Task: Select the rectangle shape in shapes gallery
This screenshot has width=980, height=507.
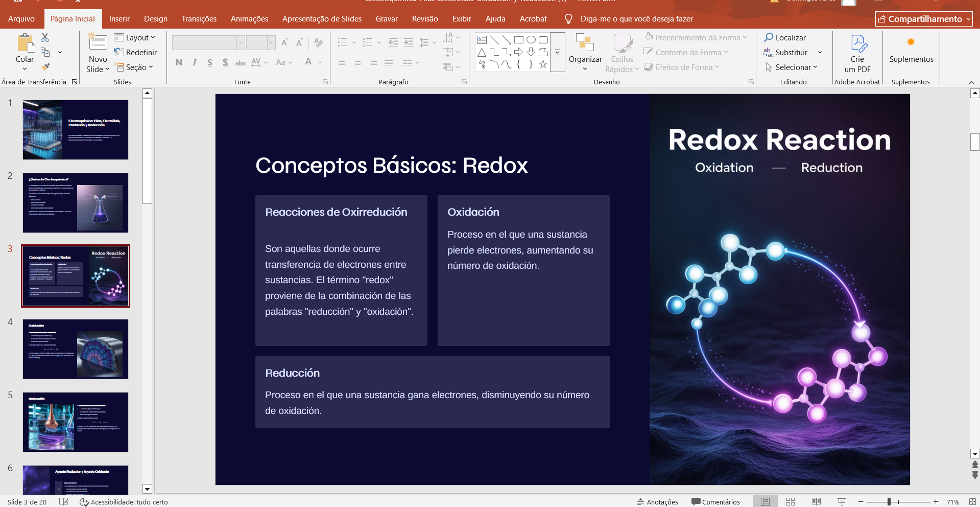Action: (519, 39)
